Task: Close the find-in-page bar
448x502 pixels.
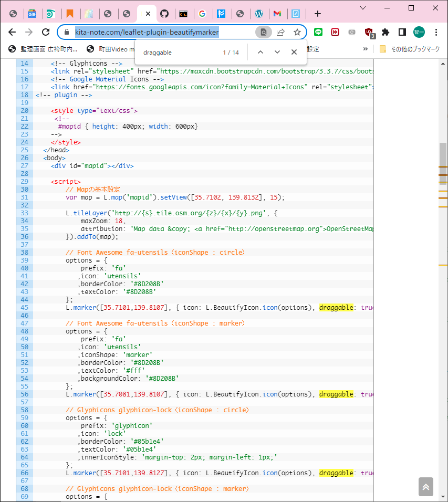Action: click(x=294, y=52)
